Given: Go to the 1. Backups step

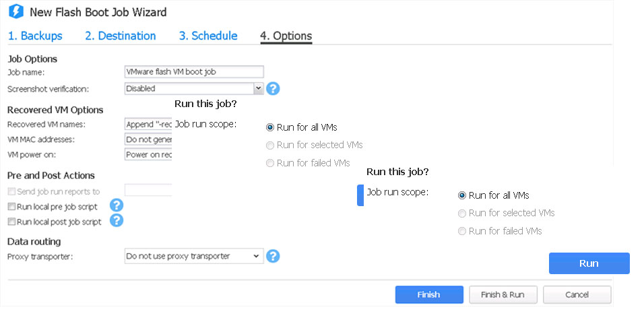Looking at the screenshot, I should [x=35, y=36].
